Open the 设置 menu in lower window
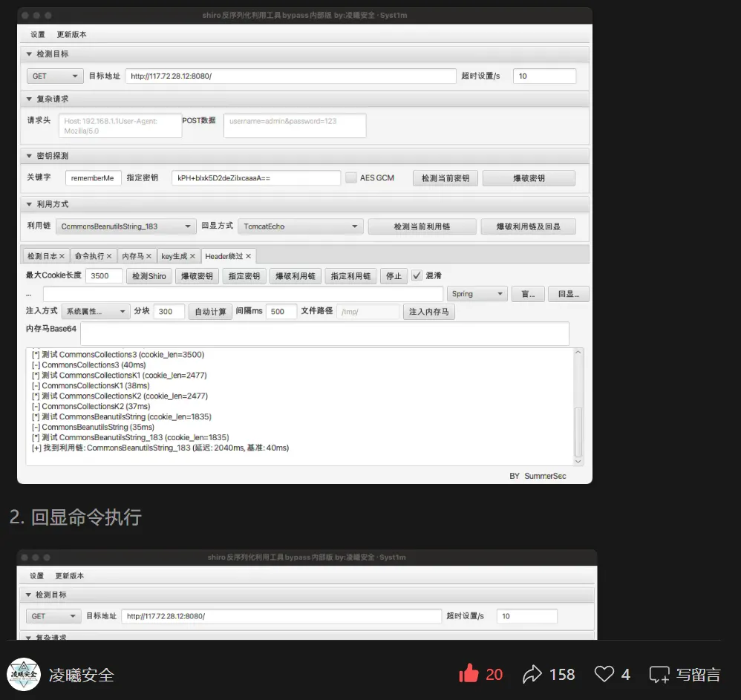 tap(37, 576)
